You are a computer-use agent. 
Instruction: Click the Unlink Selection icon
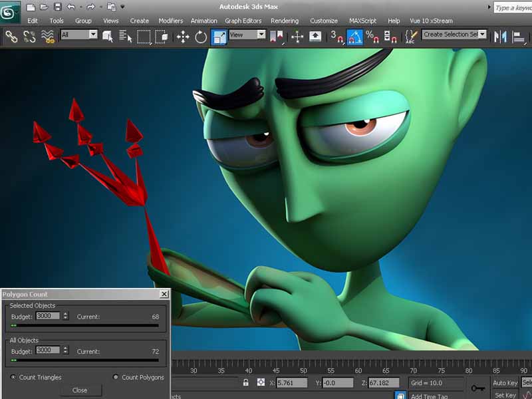click(29, 37)
